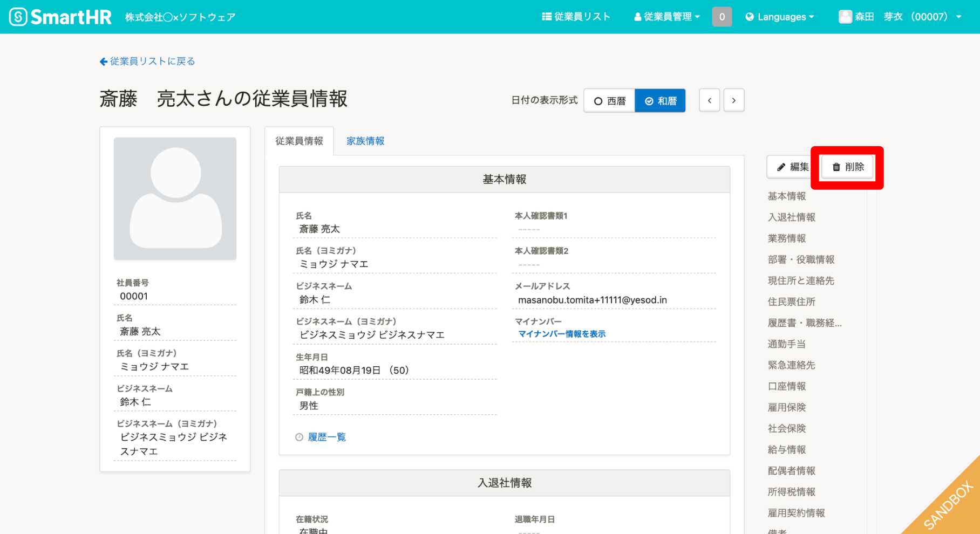Click the SmartHR logo icon

pyautogui.click(x=18, y=17)
